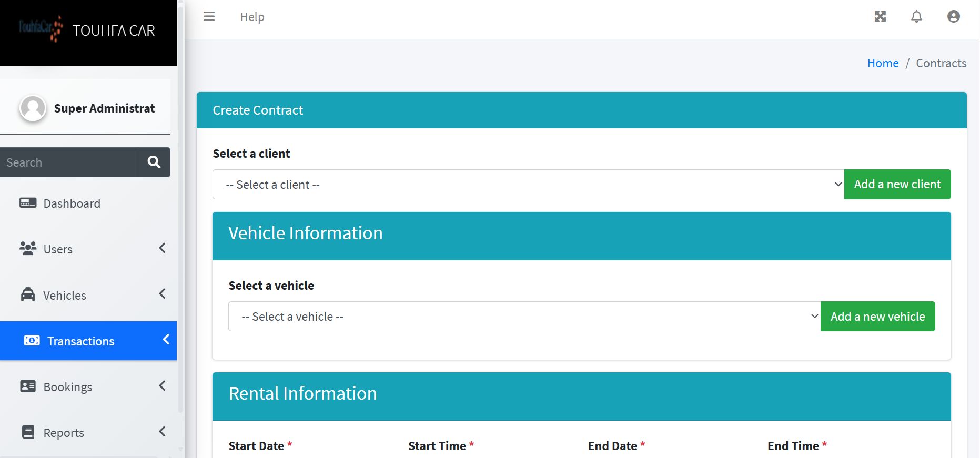This screenshot has height=458, width=980.
Task: Click the Add a new vehicle button
Action: coord(877,317)
